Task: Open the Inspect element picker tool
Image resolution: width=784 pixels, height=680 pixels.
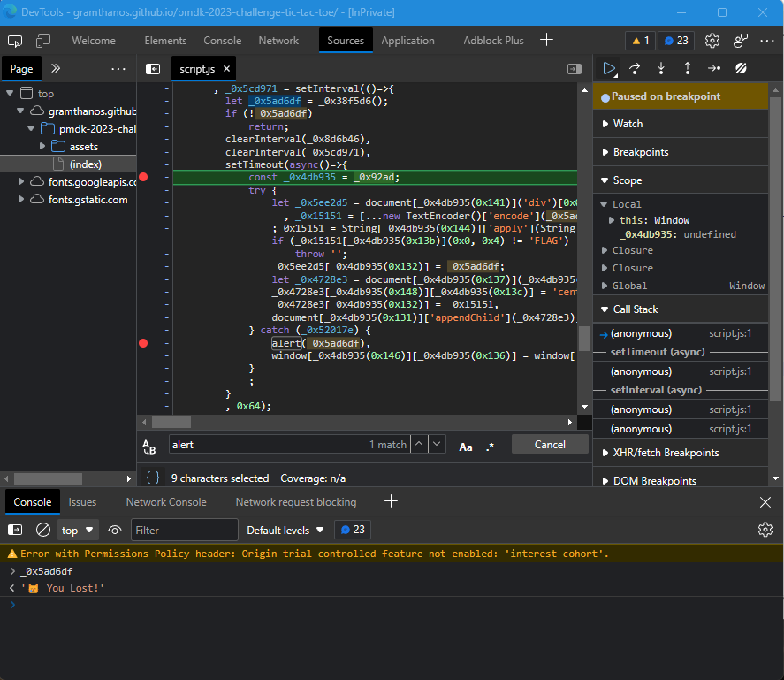Action: click(x=15, y=41)
